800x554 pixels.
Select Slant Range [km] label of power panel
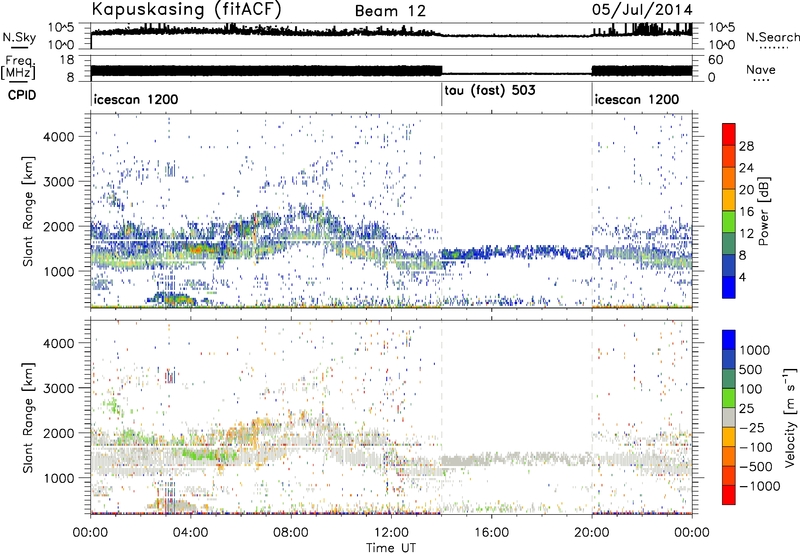click(28, 211)
